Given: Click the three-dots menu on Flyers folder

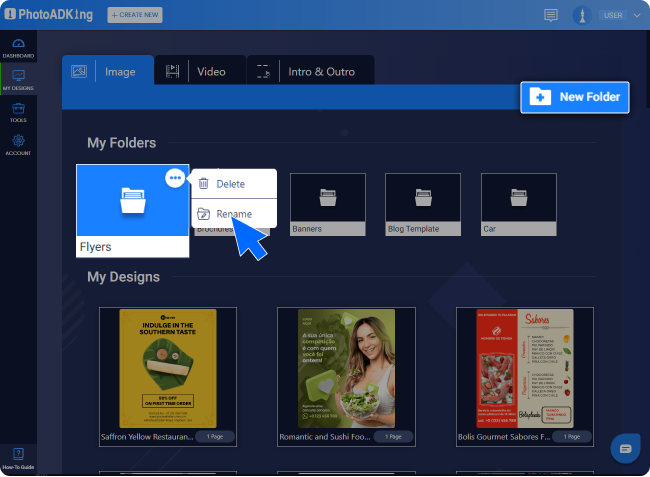Looking at the screenshot, I should 175,178.
